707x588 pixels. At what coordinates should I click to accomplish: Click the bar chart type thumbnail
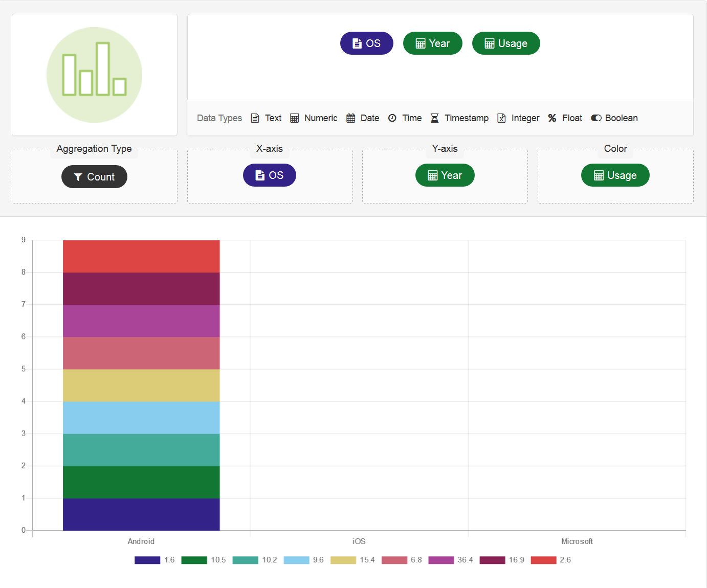(x=94, y=75)
